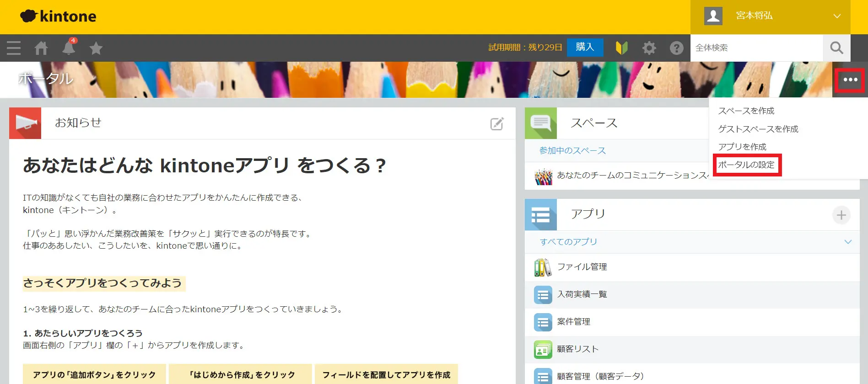868x384 pixels.
Task: Click the team space pencils thumbnail
Action: (x=543, y=176)
